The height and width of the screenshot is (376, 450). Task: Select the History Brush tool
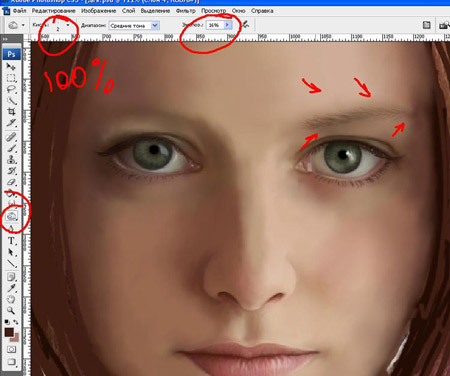click(11, 171)
